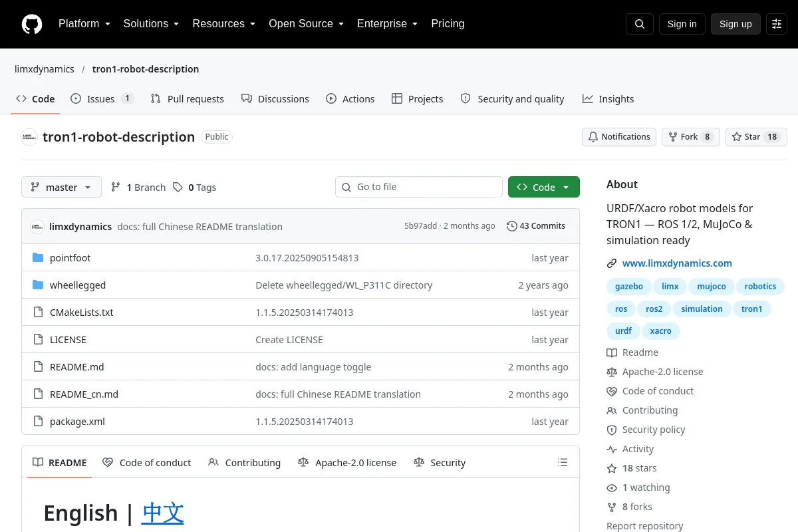Fork this repository
Image resolution: width=798 pixels, height=532 pixels.
click(x=691, y=137)
